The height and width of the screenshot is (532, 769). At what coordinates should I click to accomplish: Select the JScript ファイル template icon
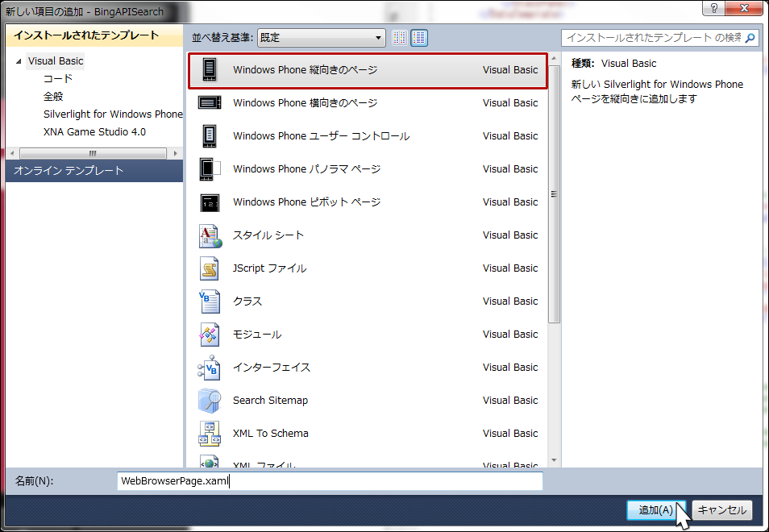[210, 268]
